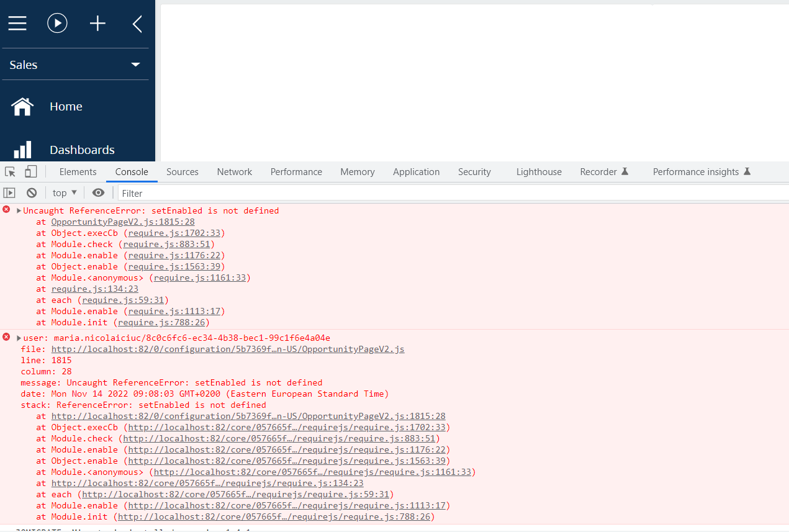This screenshot has height=532, width=789.
Task: Collapse the side panel with left chevron
Action: coord(137,24)
